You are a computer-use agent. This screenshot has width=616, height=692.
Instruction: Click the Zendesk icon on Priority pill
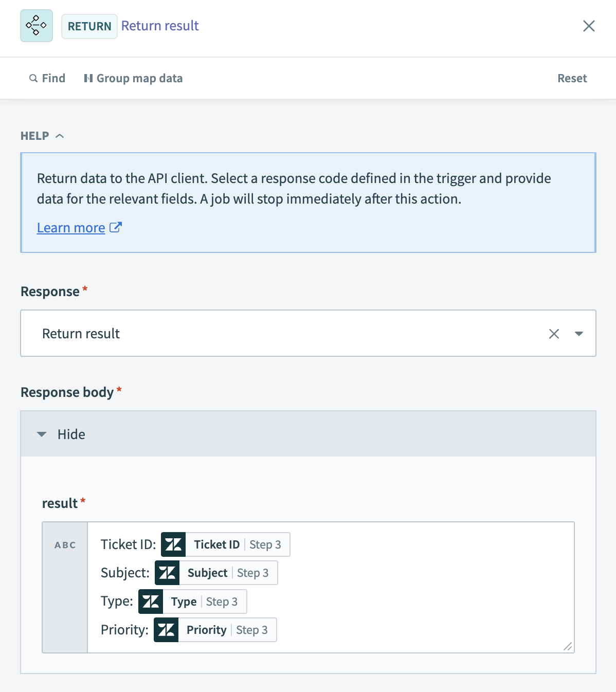point(166,630)
